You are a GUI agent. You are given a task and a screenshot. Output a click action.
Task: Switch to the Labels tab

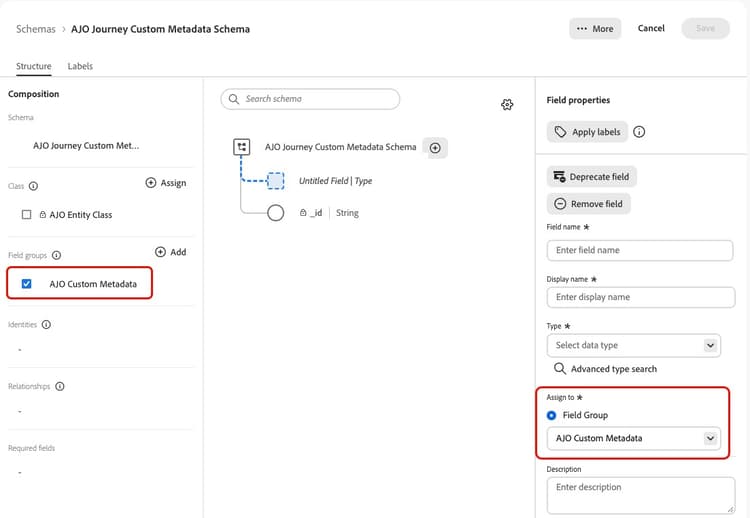(x=80, y=66)
